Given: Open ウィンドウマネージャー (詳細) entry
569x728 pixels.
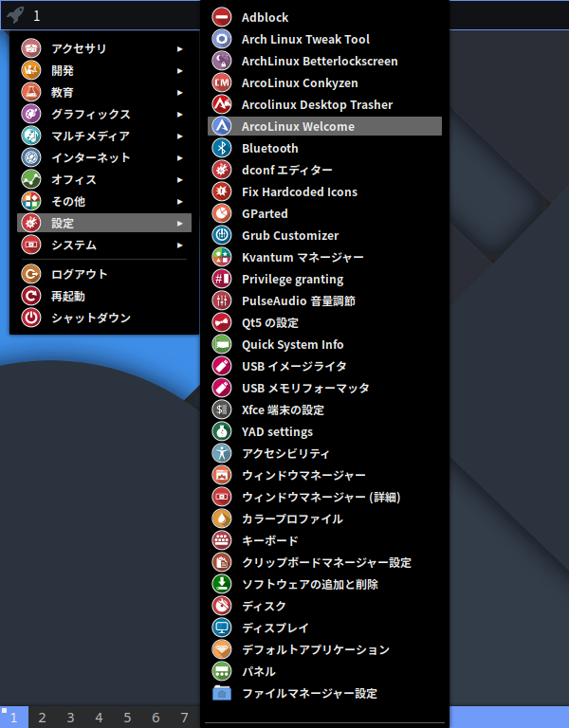Looking at the screenshot, I should pyautogui.click(x=324, y=498).
